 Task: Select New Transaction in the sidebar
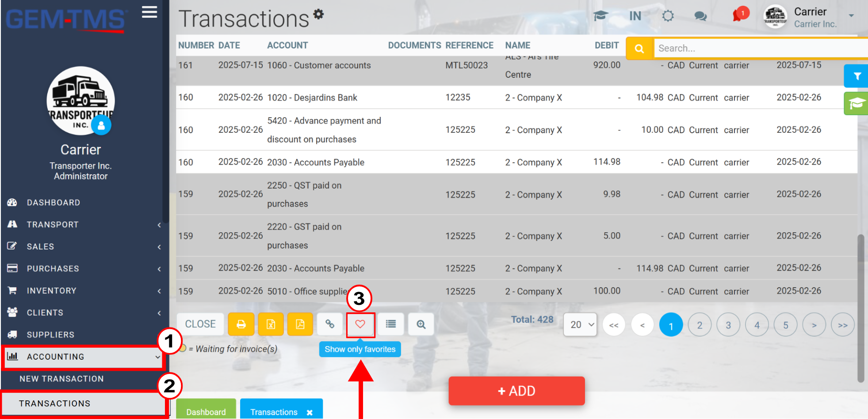tap(61, 379)
